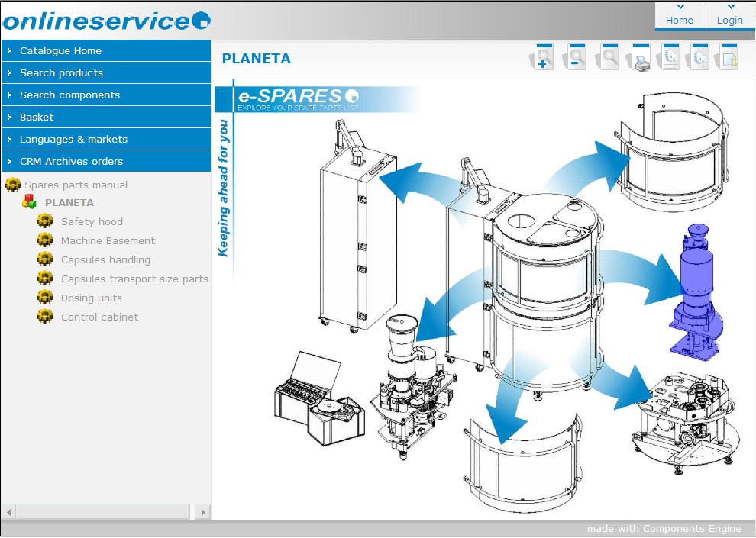Click the sidebar horizontal scrollbar track
The width and height of the screenshot is (756, 538).
pos(102,511)
